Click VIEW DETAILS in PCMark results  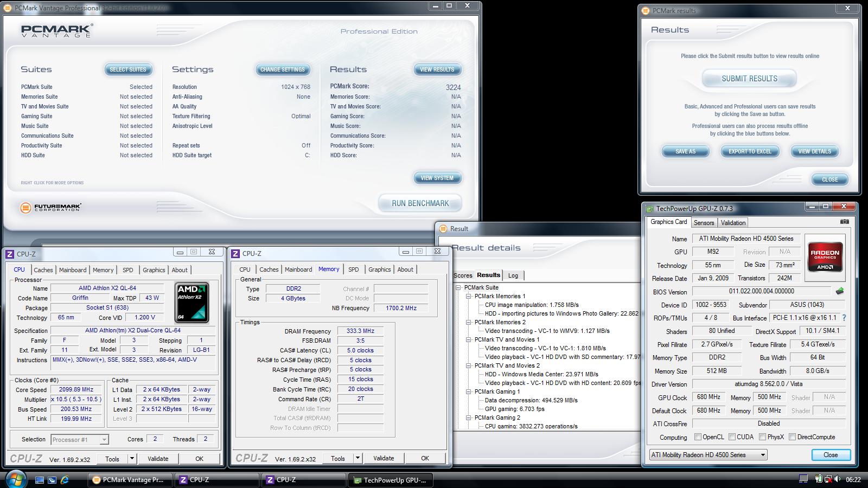[814, 151]
